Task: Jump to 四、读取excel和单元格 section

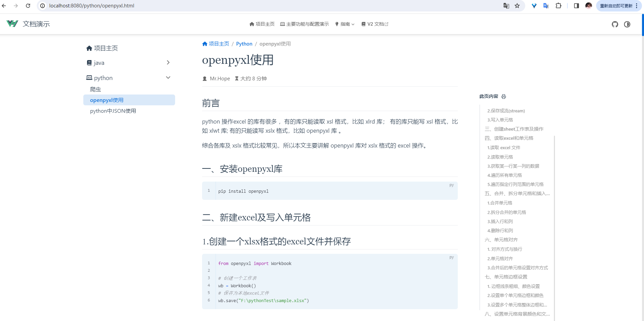Action: pyautogui.click(x=509, y=138)
